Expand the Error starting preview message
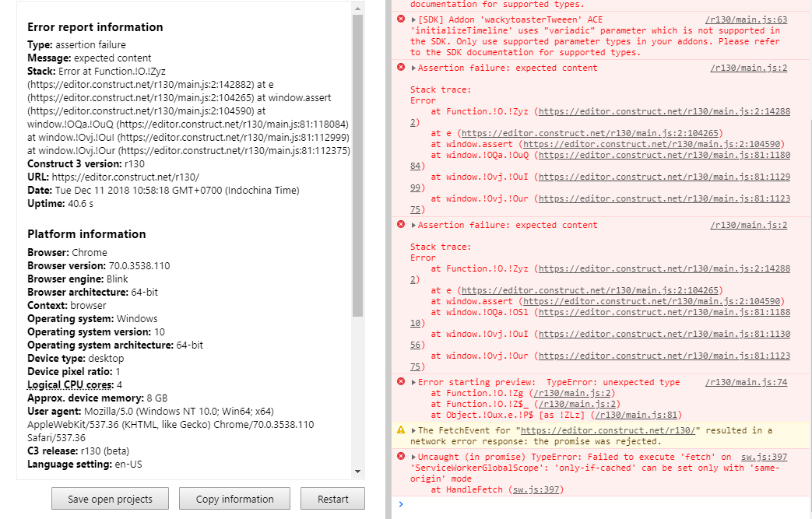Image resolution: width=812 pixels, height=519 pixels. (x=413, y=382)
